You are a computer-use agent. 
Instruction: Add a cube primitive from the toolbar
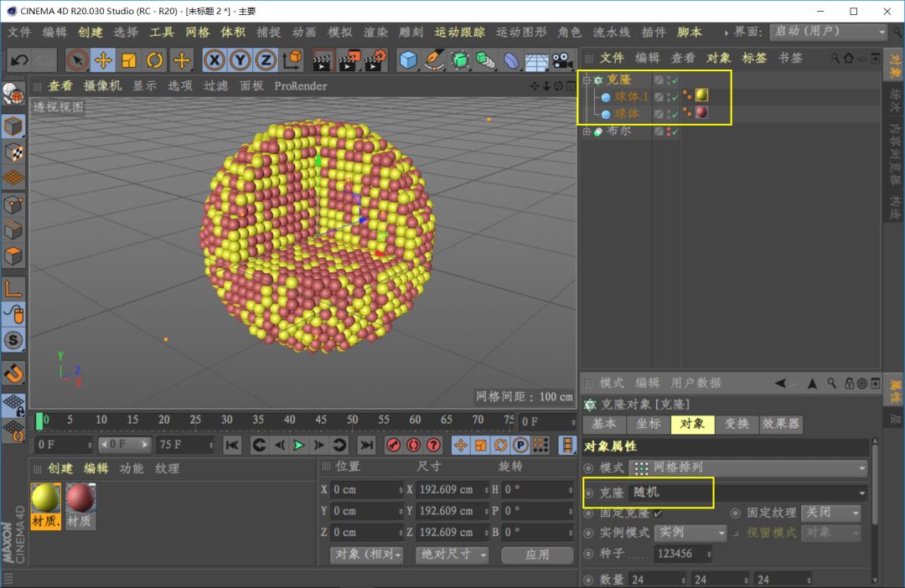pyautogui.click(x=408, y=60)
